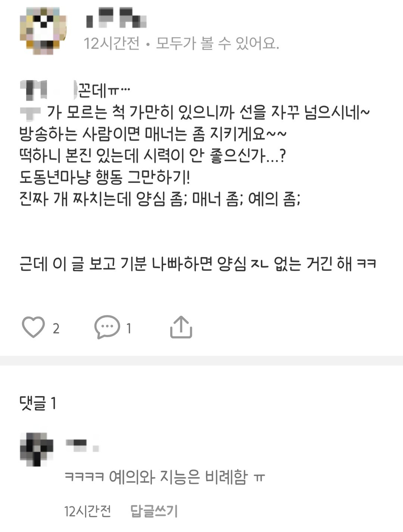The height and width of the screenshot is (532, 403).
Task: Click the like count number 2
Action: (x=56, y=329)
